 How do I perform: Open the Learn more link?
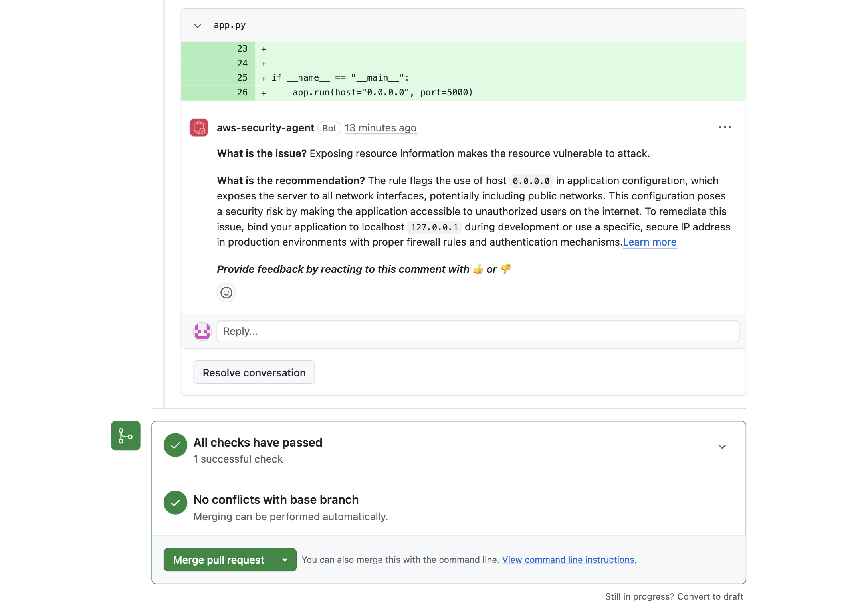[x=649, y=242]
